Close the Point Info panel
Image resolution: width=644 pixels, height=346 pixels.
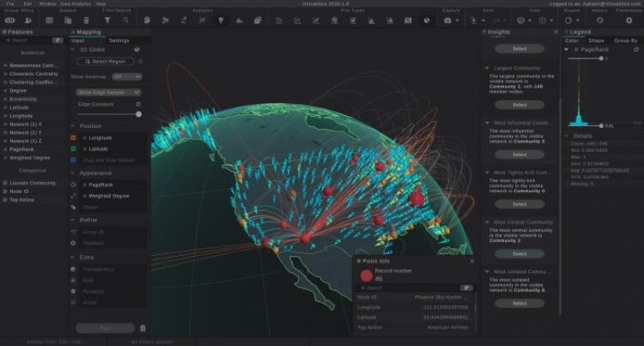(472, 261)
